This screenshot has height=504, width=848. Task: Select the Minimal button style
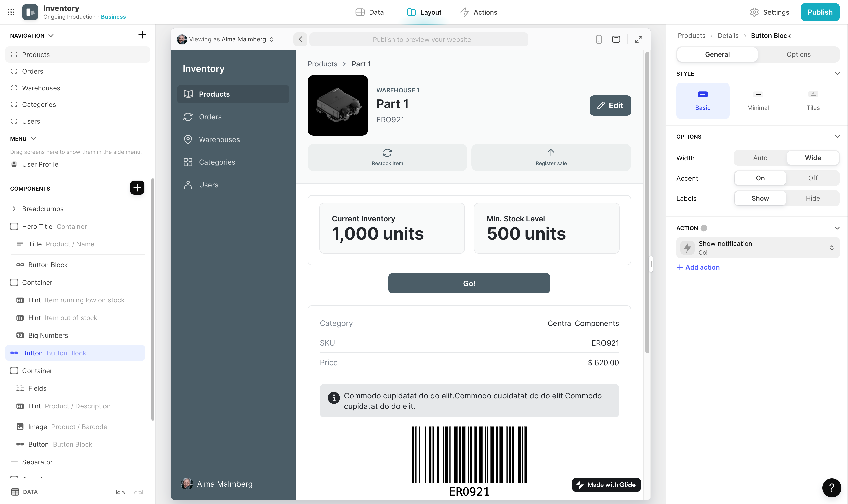coord(758,101)
